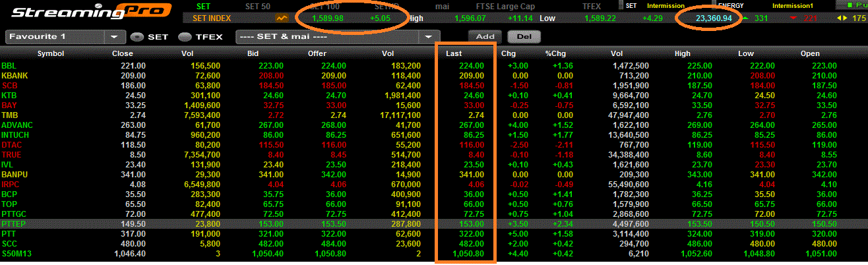868x265 pixels.
Task: Click the 1,046.40 close price of S50M13
Action: [129, 254]
